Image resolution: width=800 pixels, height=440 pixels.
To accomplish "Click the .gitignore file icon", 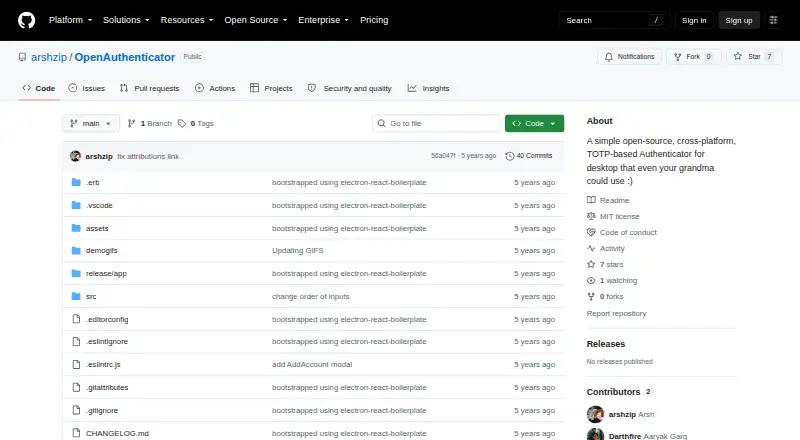I will click(76, 410).
